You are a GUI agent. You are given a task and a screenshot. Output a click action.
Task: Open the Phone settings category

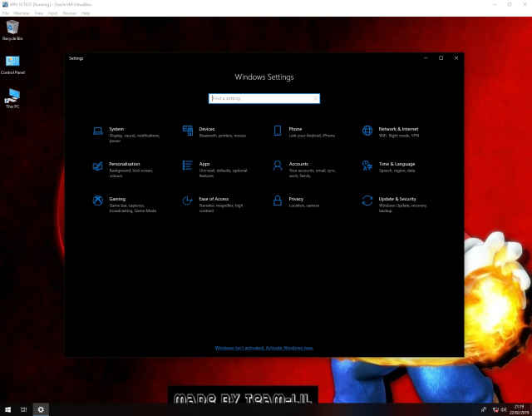tap(295, 130)
